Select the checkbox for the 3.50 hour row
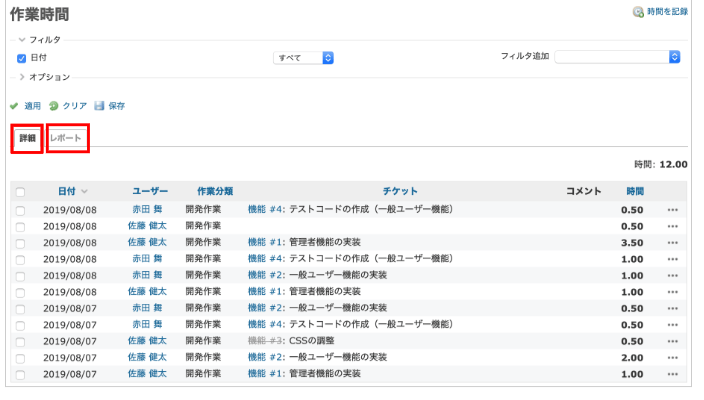The image size is (704, 400). coord(20,242)
